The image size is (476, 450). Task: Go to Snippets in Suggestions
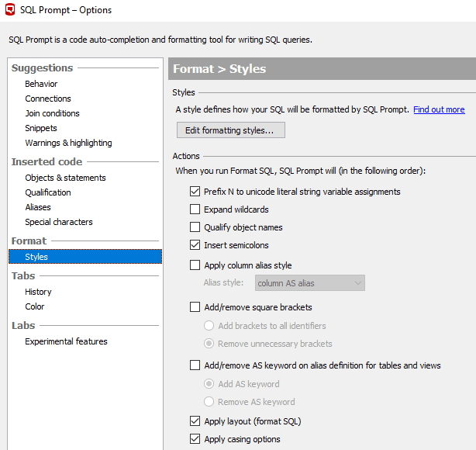(x=41, y=128)
